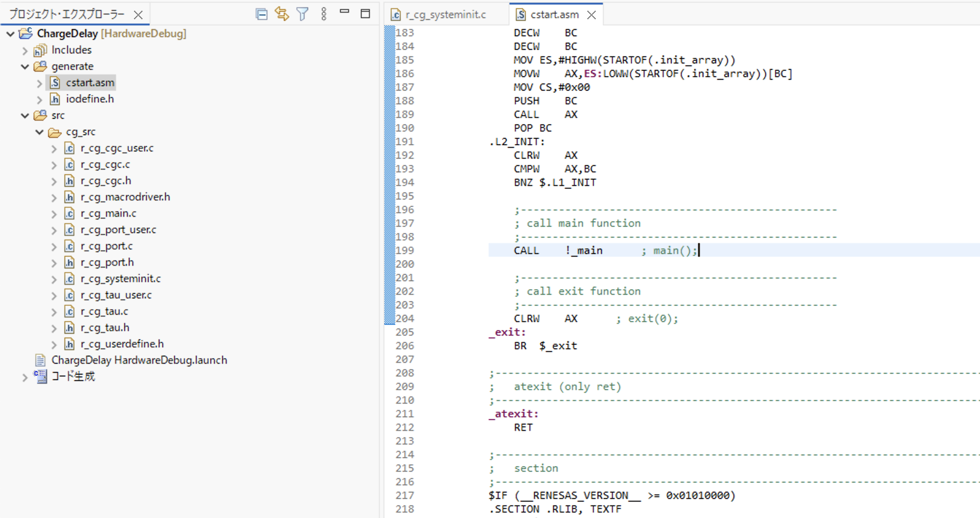Click the launch file icon beside ChargeDelay HardwareDebug.launch
The width and height of the screenshot is (980, 518).
(40, 360)
